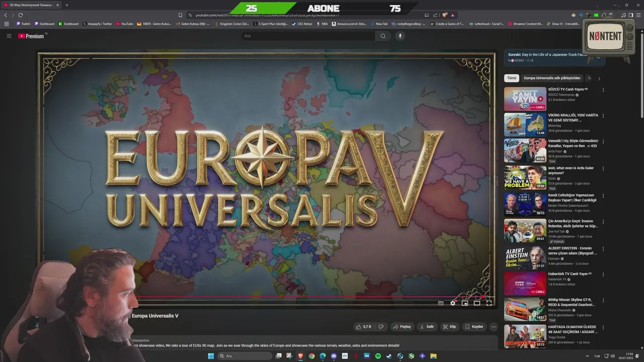The height and width of the screenshot is (362, 644).
Task: Open the YouTube hamburger guide menu
Action: [x=9, y=36]
